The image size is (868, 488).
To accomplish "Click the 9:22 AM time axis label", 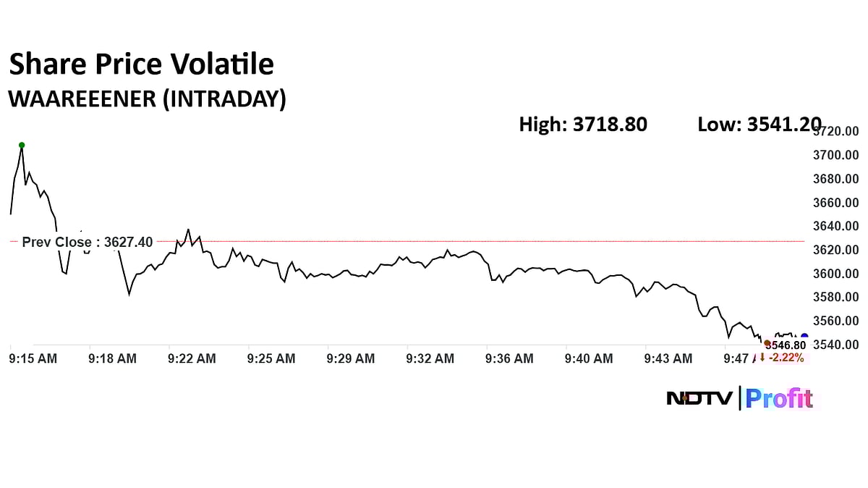I will tap(192, 358).
